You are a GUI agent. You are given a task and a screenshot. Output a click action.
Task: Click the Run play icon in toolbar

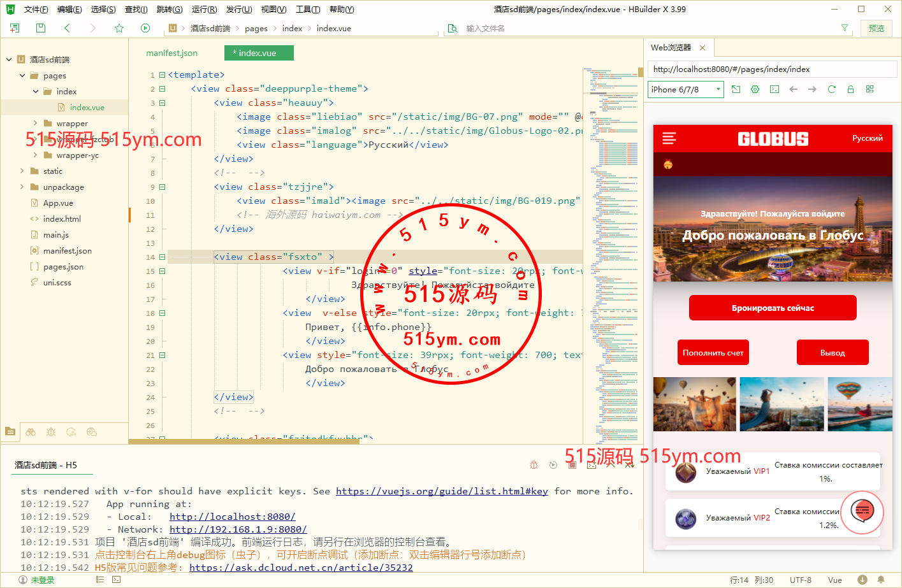click(145, 28)
